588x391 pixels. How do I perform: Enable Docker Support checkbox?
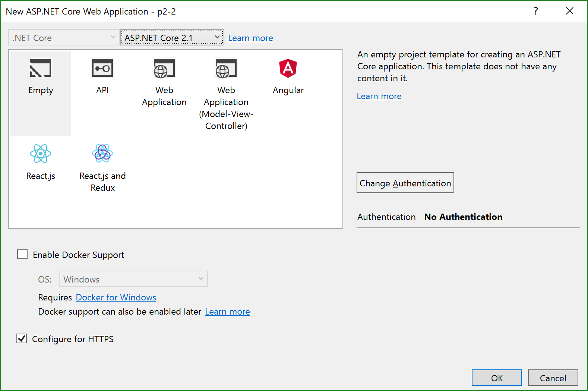(22, 254)
